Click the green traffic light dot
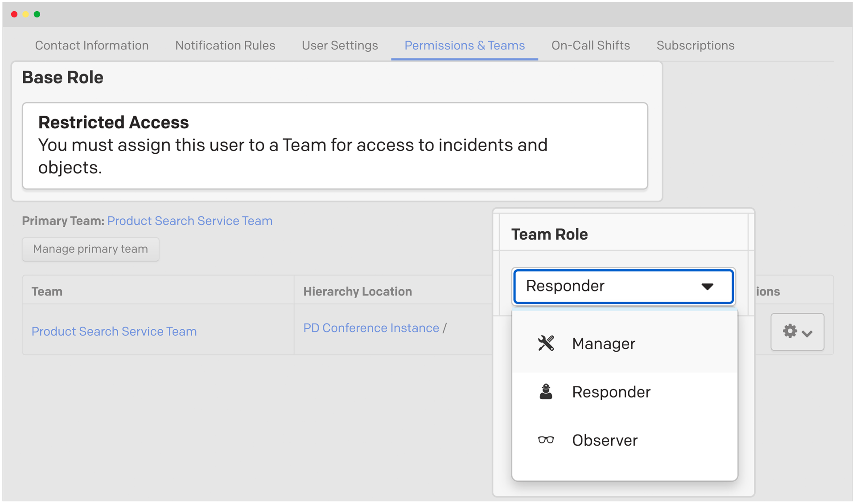 37,14
